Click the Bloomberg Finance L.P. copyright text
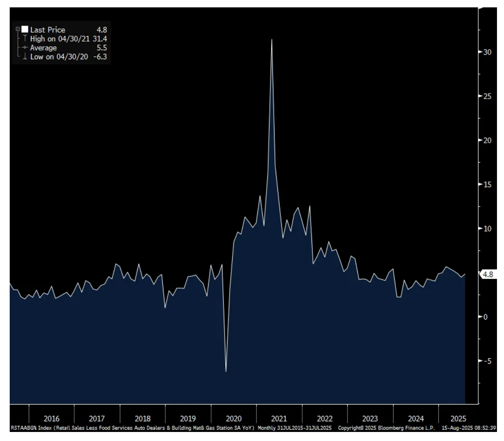The width and height of the screenshot is (504, 441). pyautogui.click(x=386, y=428)
